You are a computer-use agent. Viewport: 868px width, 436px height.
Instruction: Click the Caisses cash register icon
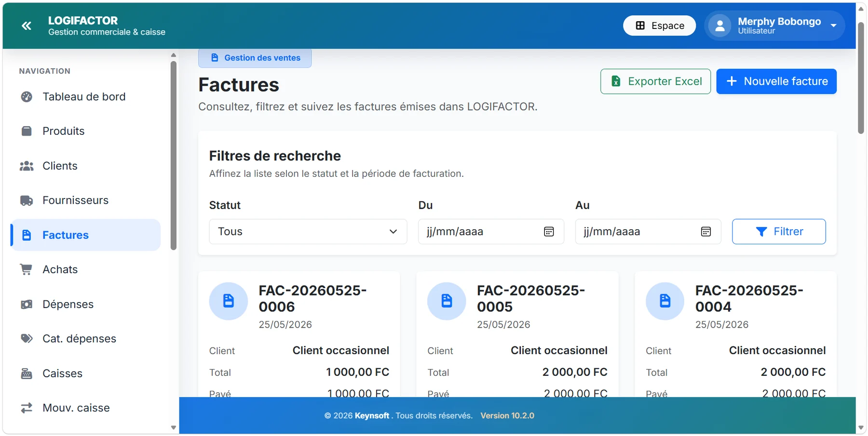(x=27, y=373)
